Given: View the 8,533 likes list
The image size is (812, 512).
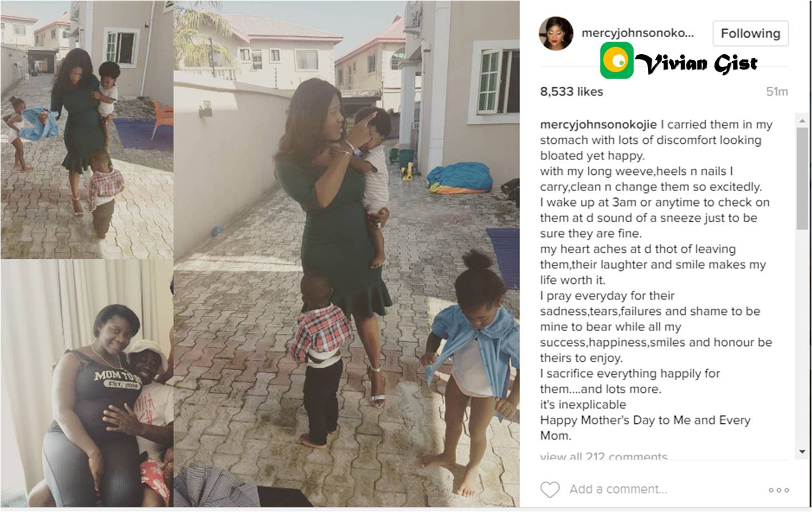Looking at the screenshot, I should 571,92.
